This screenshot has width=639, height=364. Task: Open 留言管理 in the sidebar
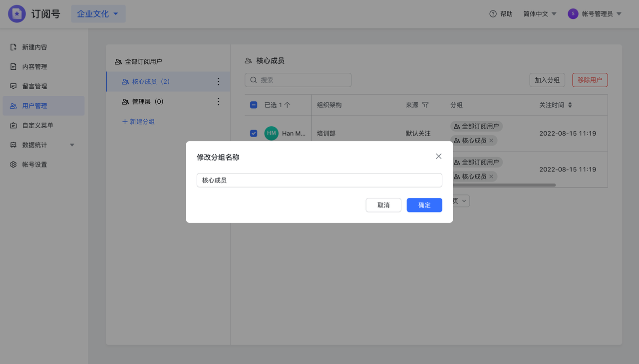[42, 86]
